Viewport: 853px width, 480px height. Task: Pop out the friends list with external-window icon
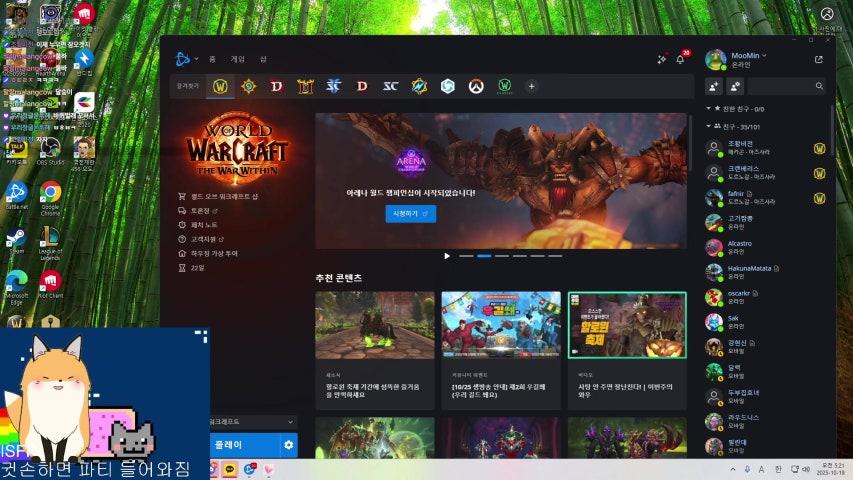click(819, 59)
